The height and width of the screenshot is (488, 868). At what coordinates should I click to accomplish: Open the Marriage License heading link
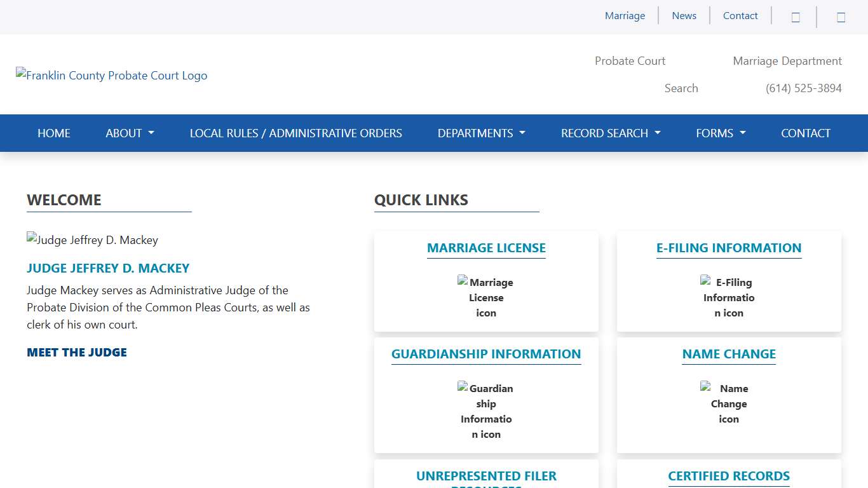coord(486,248)
